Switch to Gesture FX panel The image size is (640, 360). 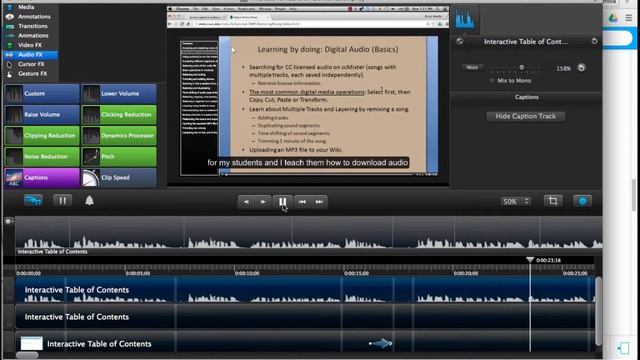32,73
